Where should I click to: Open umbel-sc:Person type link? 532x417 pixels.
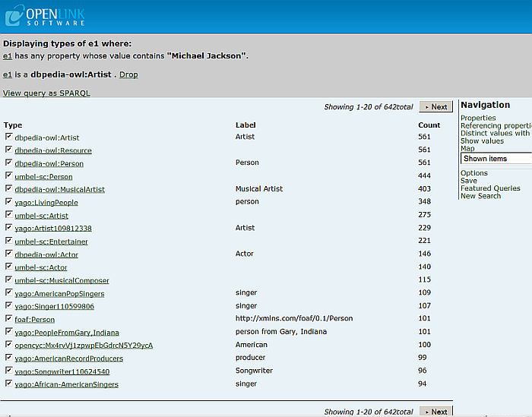pyautogui.click(x=43, y=177)
